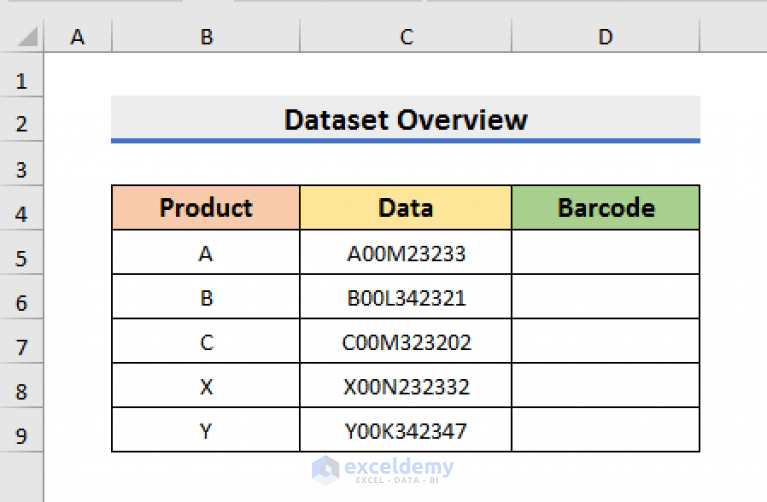
Task: Click the Select All corner triangle
Action: (28, 37)
